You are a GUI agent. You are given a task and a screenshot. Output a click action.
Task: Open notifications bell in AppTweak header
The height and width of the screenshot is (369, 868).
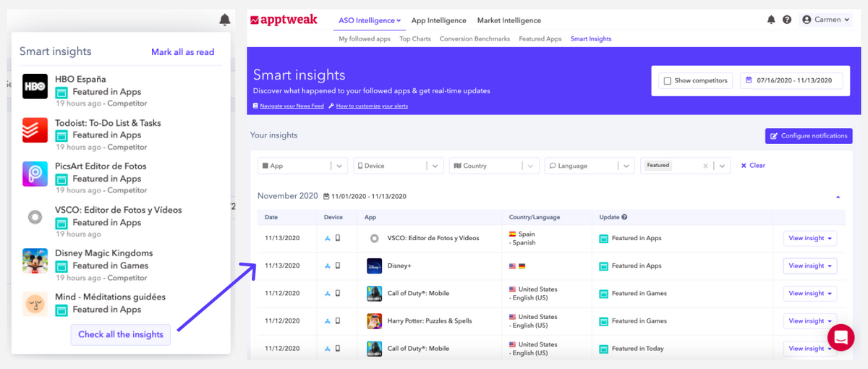771,20
